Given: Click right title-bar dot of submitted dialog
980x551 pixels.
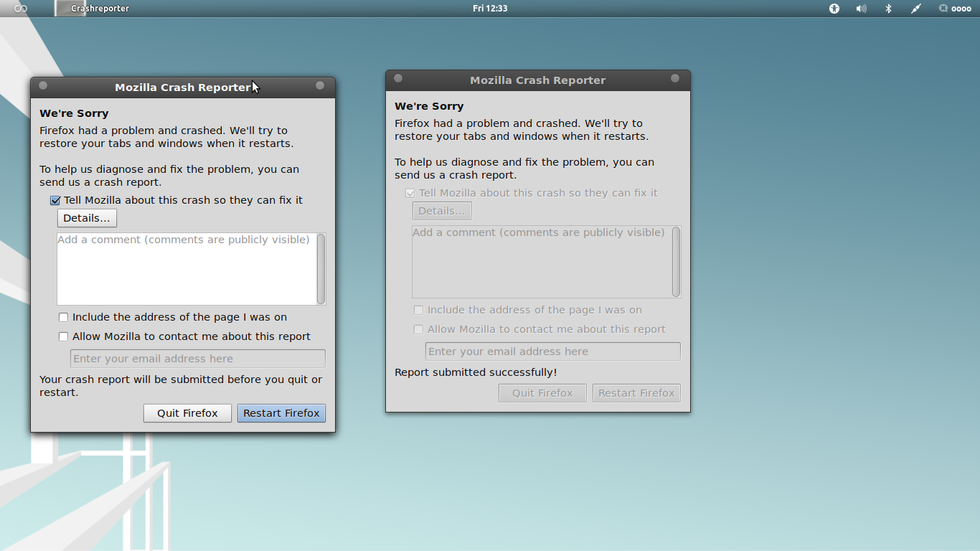Looking at the screenshot, I should (x=675, y=78).
